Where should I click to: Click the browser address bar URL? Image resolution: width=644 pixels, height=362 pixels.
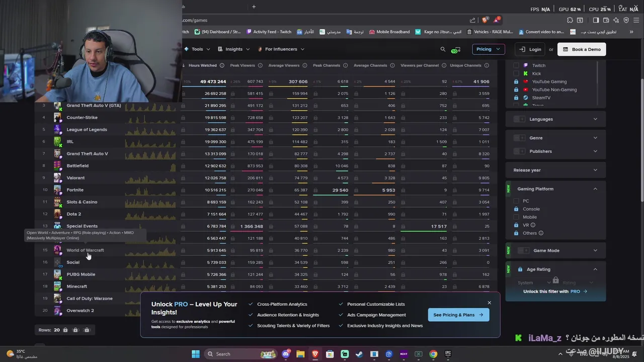point(195,20)
